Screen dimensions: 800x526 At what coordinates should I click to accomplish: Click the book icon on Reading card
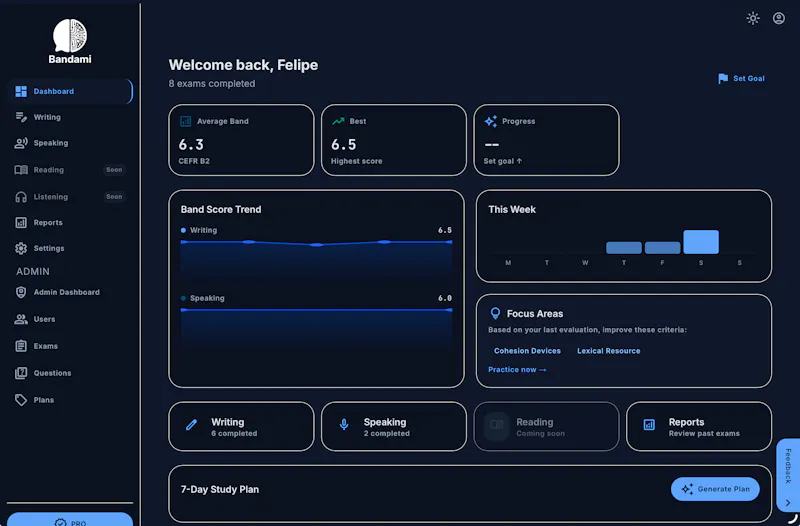tap(496, 425)
